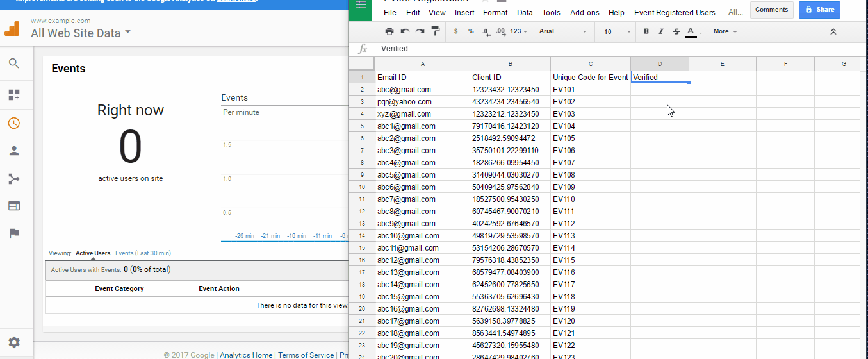Open Analytics Audience person icon
The height and width of the screenshot is (359, 868).
(x=14, y=151)
